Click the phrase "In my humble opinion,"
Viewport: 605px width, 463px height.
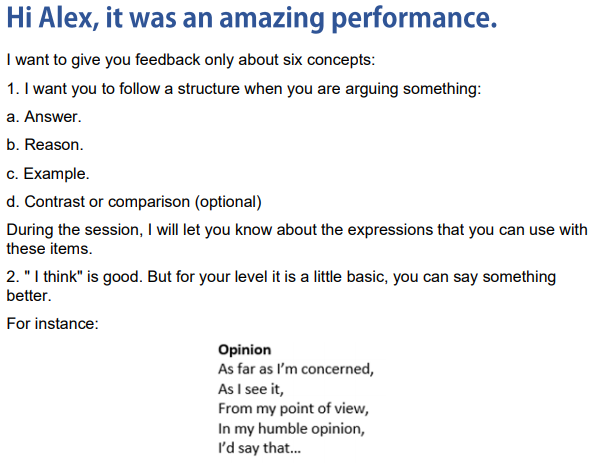(x=290, y=429)
